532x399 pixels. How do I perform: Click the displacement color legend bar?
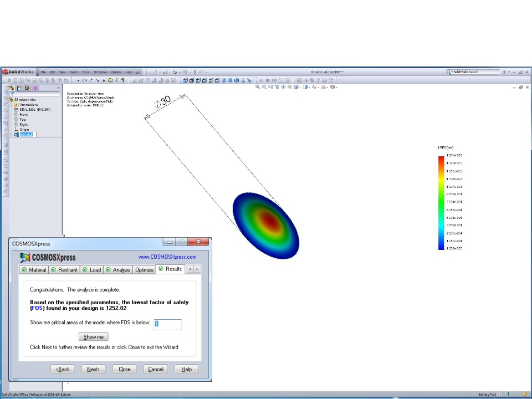point(441,203)
